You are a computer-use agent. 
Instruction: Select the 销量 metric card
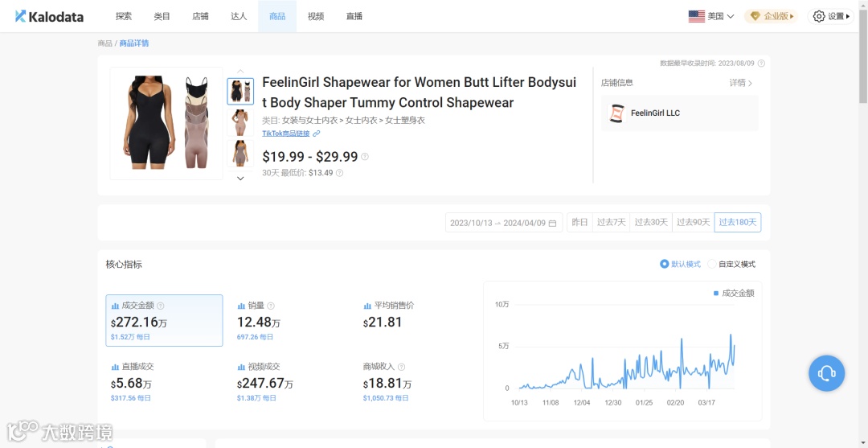(291, 321)
